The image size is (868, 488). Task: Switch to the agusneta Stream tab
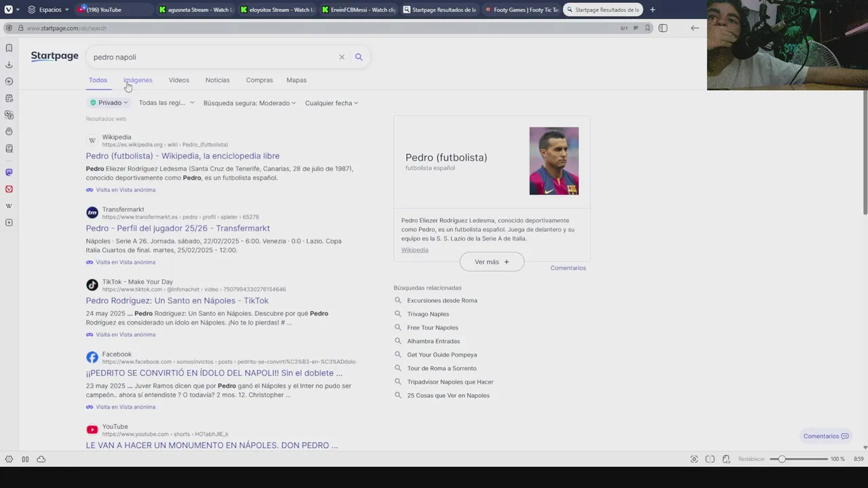coord(195,9)
